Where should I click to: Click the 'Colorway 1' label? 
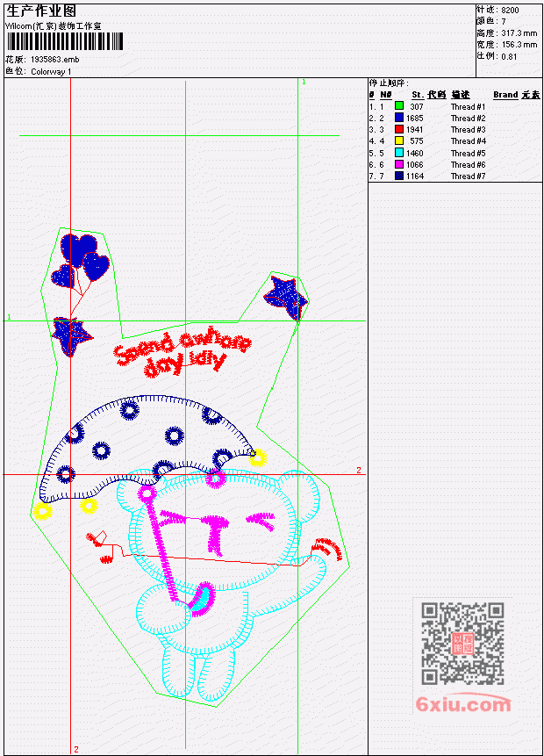click(51, 72)
